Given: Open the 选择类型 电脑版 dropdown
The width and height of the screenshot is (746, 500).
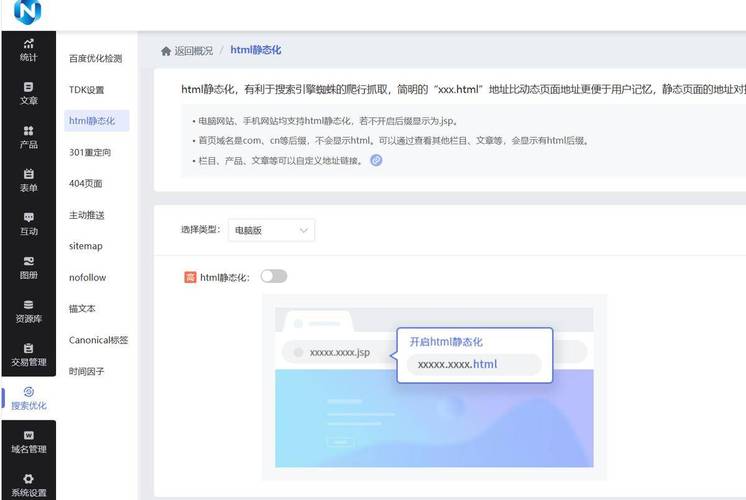Looking at the screenshot, I should (271, 230).
